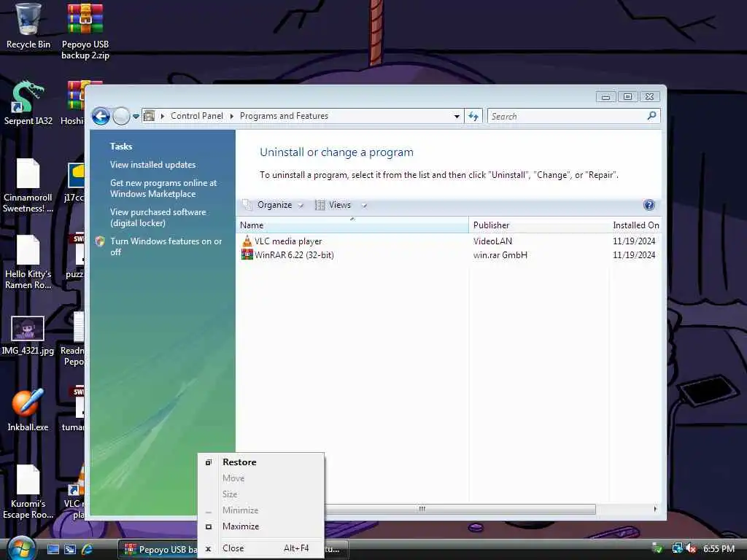Click the Pepoyo USB backup taskbar button
The image size is (747, 560).
pos(158,550)
